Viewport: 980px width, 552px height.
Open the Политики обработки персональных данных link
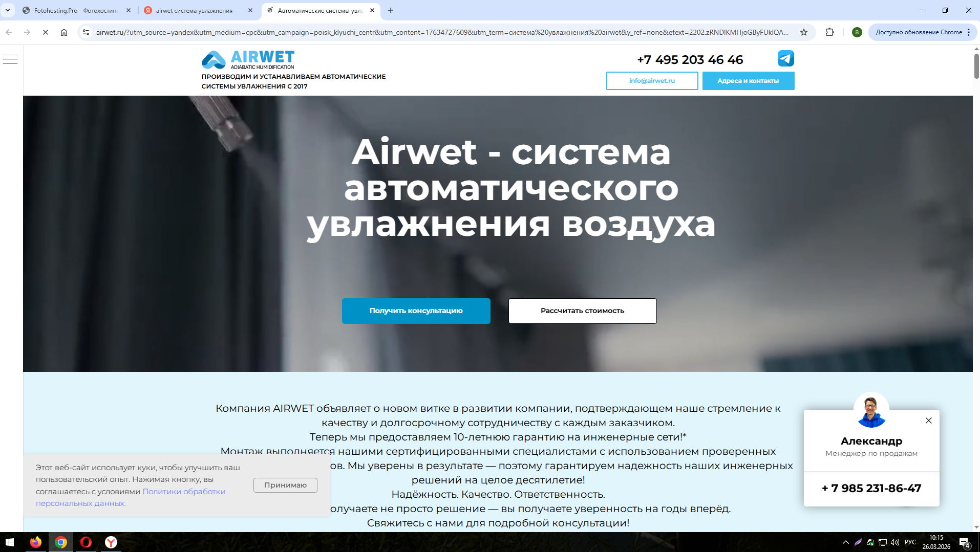tap(131, 497)
